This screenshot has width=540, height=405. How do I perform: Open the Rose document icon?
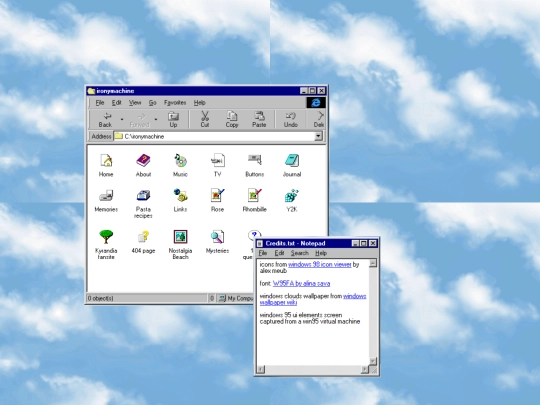(x=218, y=200)
